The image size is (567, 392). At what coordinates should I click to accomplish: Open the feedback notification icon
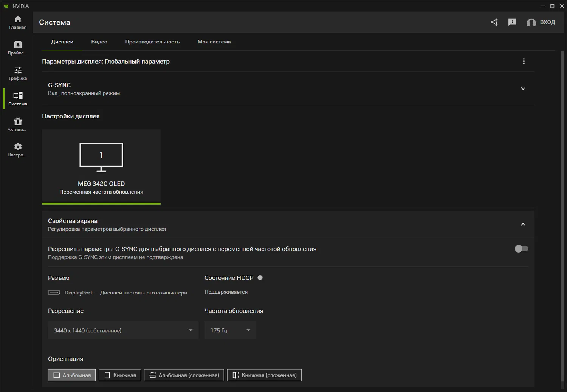pyautogui.click(x=512, y=22)
